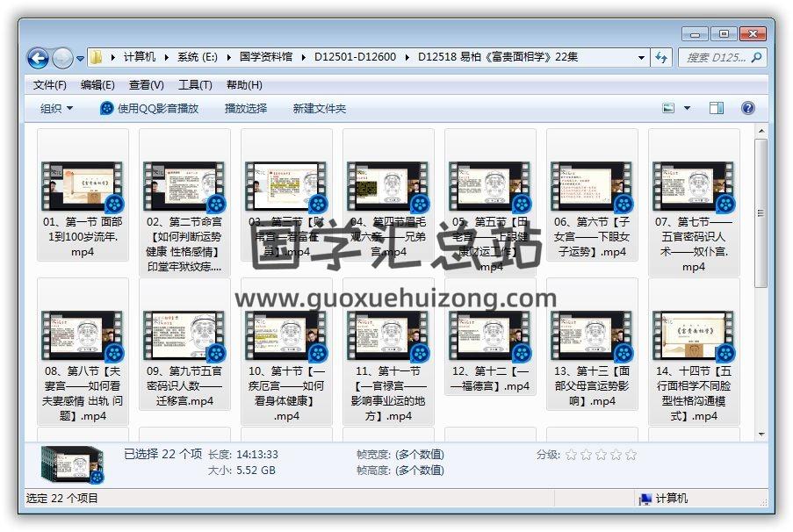This screenshot has height=532, width=793.
Task: Rate the selection with the fifth star
Action: (x=631, y=455)
